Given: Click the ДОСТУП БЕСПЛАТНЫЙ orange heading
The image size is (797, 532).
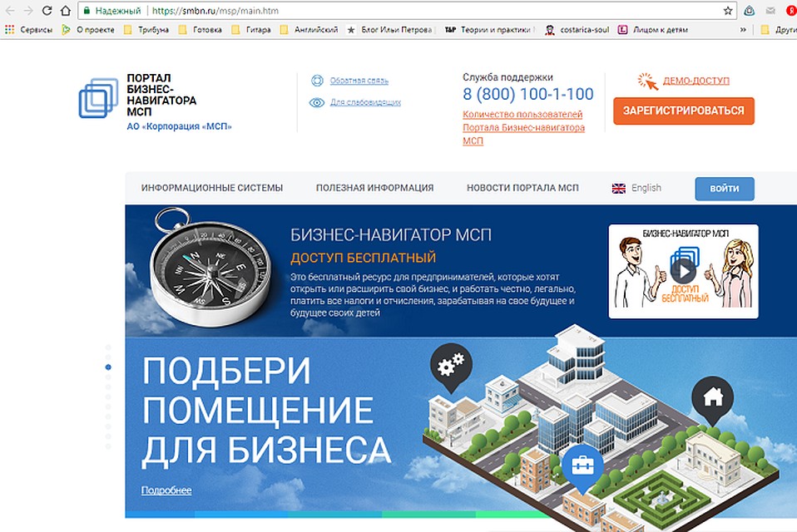Looking at the screenshot, I should (364, 258).
